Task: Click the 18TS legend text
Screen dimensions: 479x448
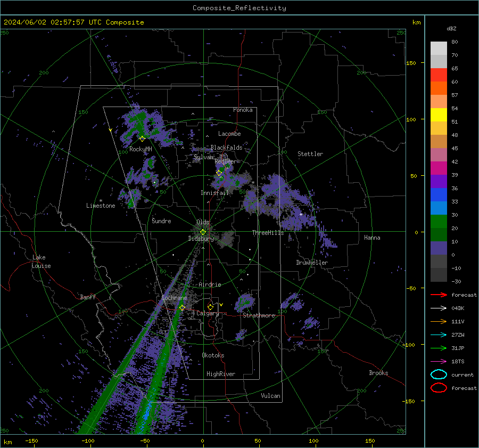Action: pyautogui.click(x=458, y=362)
